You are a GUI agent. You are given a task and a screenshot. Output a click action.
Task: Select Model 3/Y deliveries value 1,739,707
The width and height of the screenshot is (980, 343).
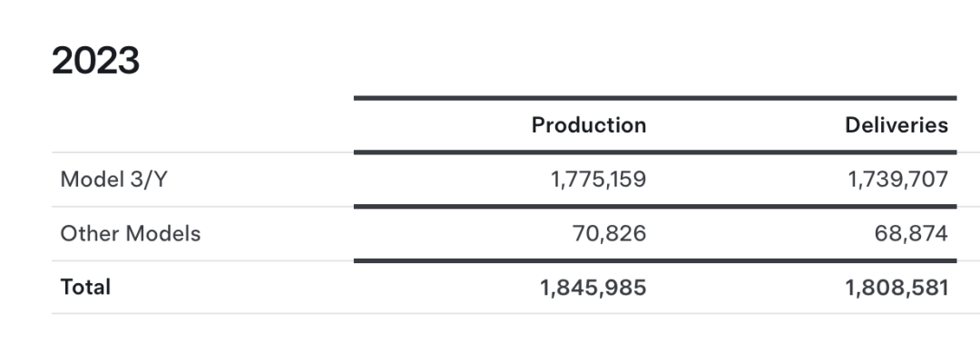click(x=898, y=180)
